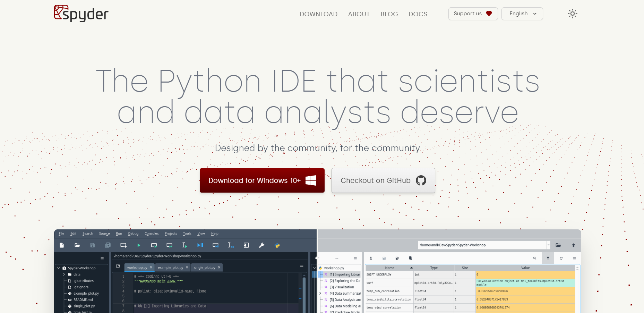Click the Maximize current pane icon
Screen dimensions: 644x313
(246, 245)
